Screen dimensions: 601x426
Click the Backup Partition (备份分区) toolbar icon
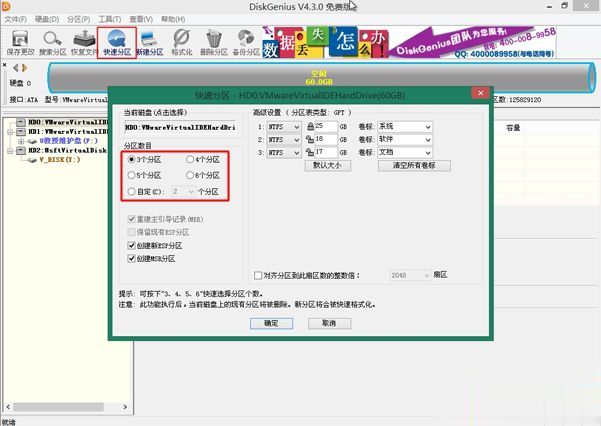pyautogui.click(x=246, y=42)
